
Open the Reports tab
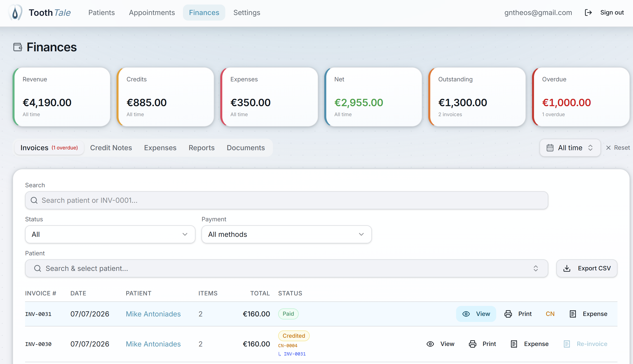tap(202, 148)
